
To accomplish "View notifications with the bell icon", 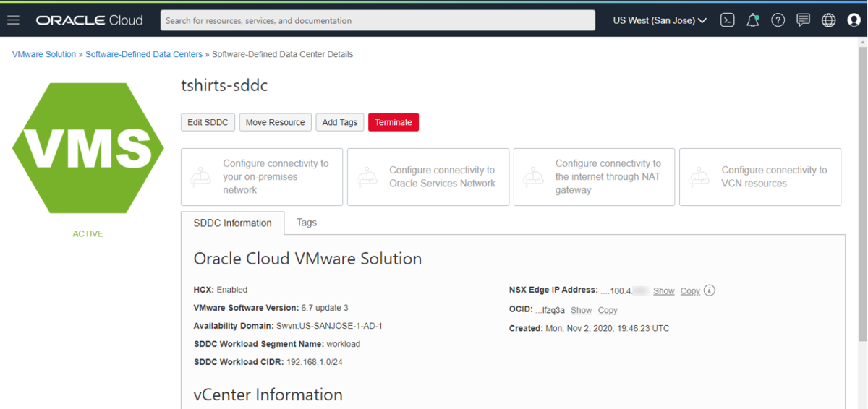I will pyautogui.click(x=753, y=20).
